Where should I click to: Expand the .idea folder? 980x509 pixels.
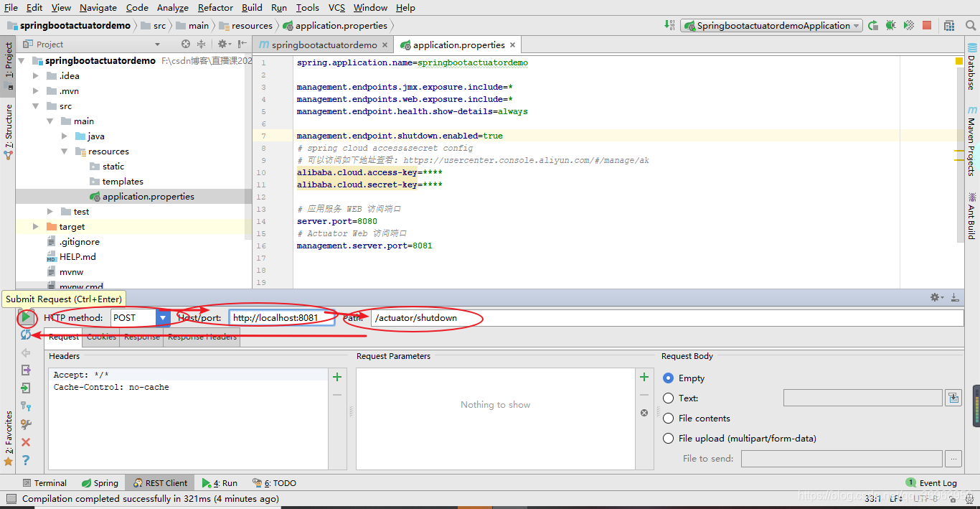pyautogui.click(x=36, y=76)
